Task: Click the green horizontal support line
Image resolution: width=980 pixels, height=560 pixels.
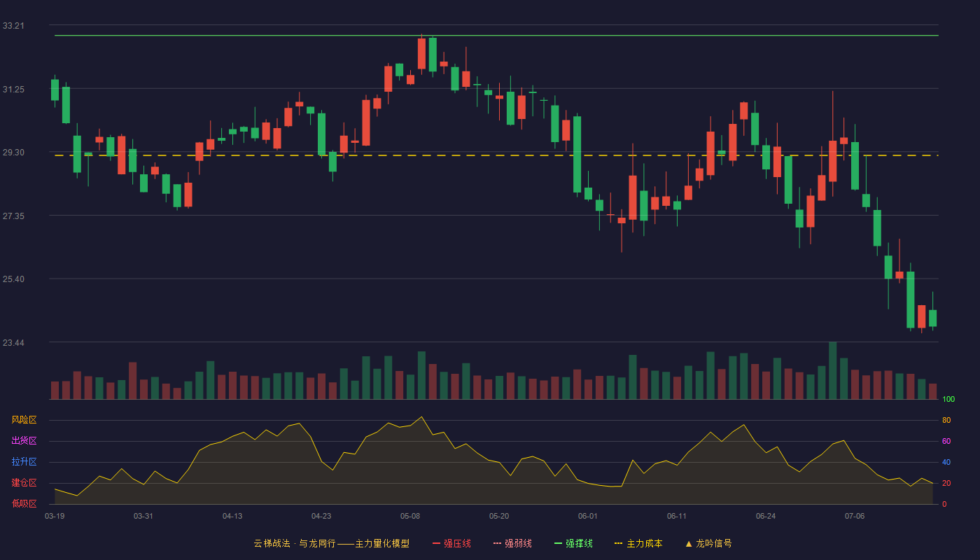Action: [x=496, y=35]
